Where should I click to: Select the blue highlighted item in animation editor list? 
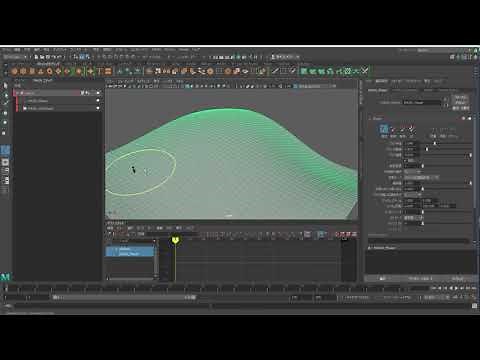point(130,251)
